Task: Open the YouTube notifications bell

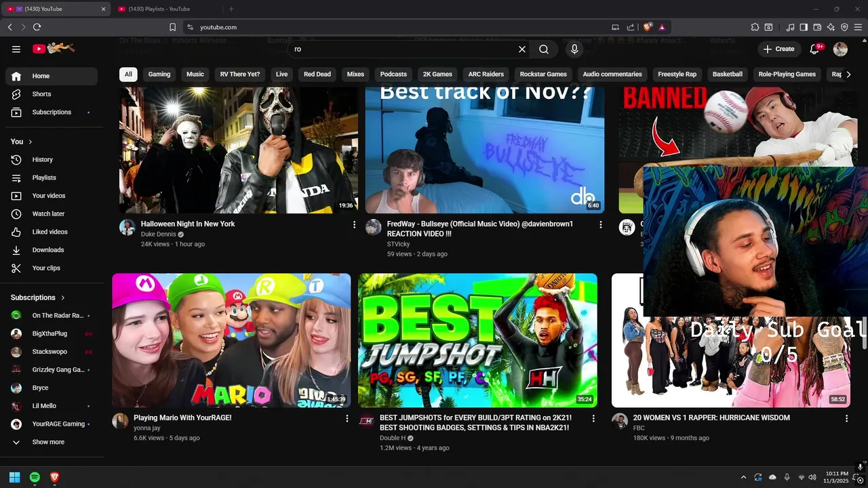Action: pos(814,49)
